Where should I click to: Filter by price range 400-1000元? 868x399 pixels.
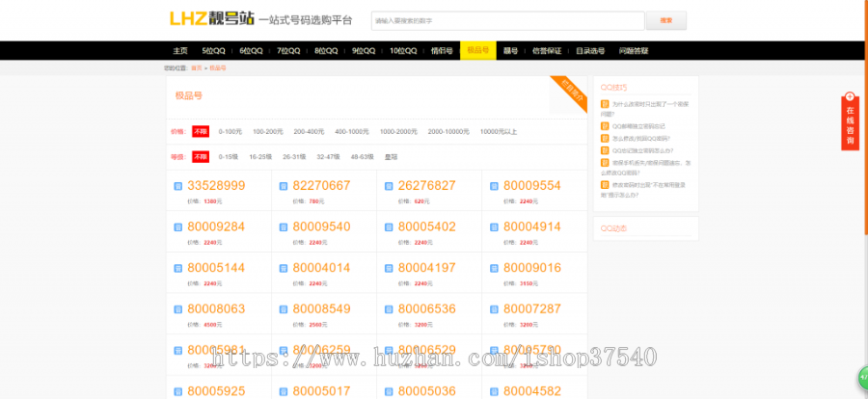[352, 131]
